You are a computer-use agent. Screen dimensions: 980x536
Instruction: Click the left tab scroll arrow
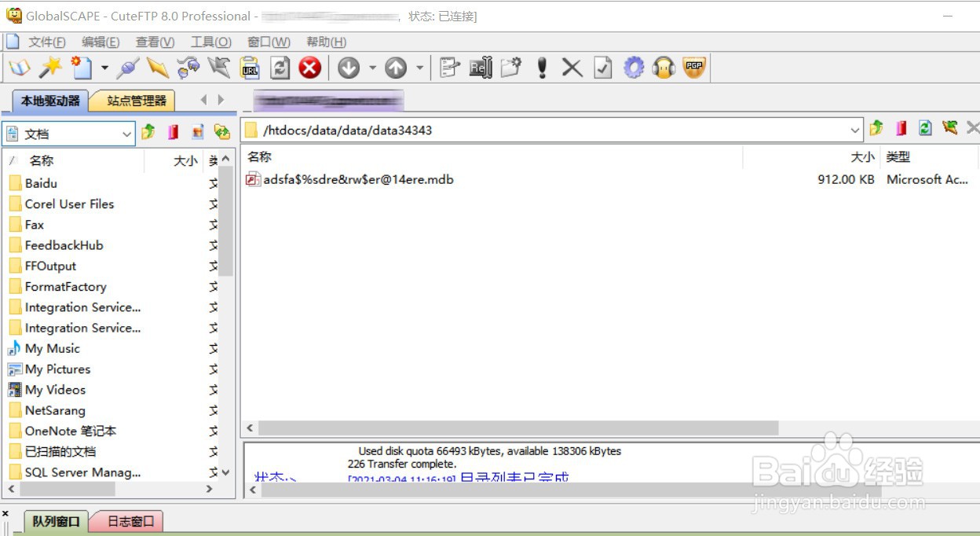203,100
